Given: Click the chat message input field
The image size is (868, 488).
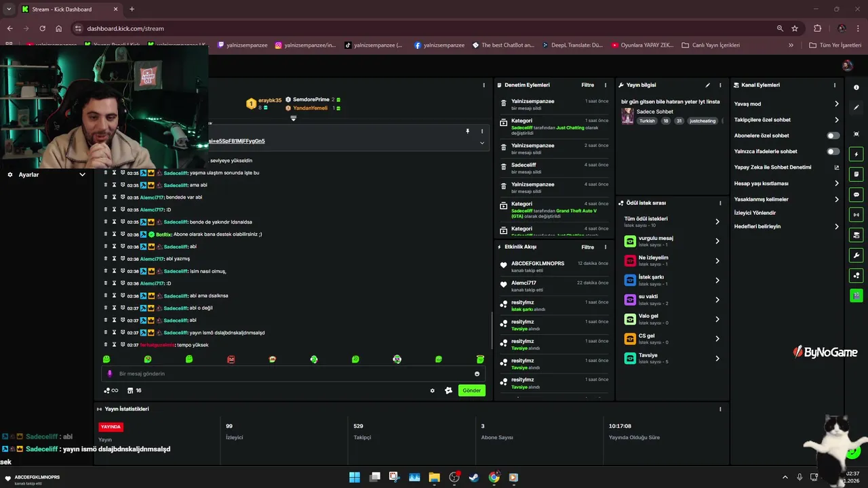Looking at the screenshot, I should click(x=293, y=373).
